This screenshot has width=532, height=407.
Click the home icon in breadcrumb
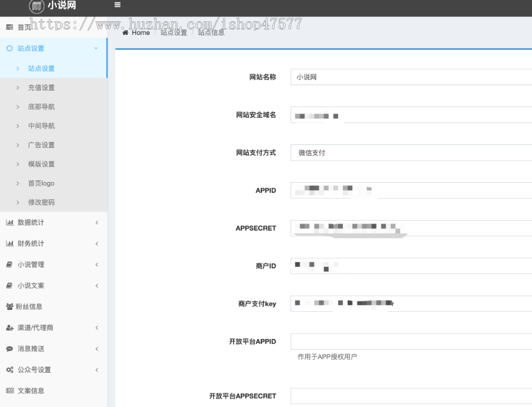click(125, 33)
